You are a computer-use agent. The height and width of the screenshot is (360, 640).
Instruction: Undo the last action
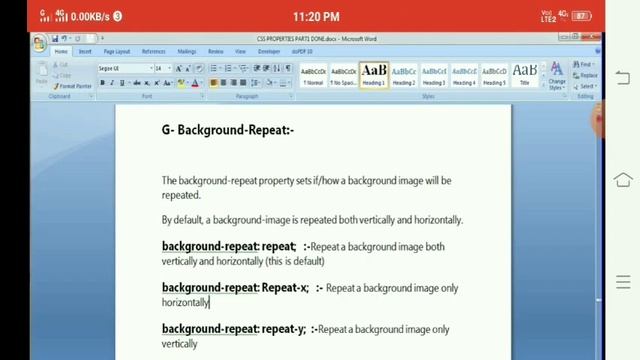[64, 39]
